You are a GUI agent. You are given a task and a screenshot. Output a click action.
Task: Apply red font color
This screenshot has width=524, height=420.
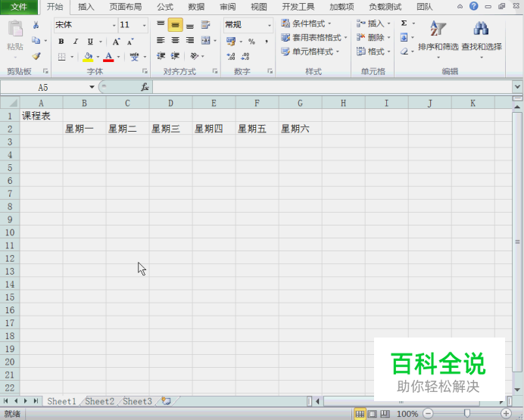[108, 57]
